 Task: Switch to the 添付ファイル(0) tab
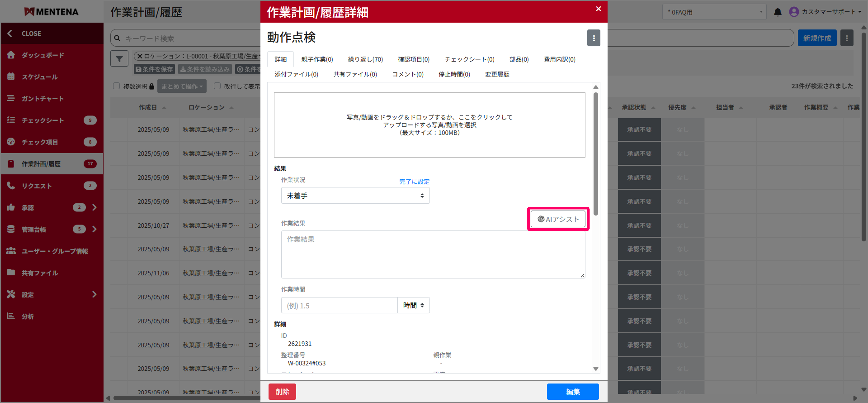[x=296, y=74]
